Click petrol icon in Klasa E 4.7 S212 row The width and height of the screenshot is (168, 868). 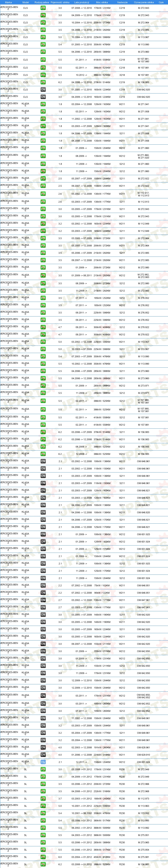tap(43, 327)
